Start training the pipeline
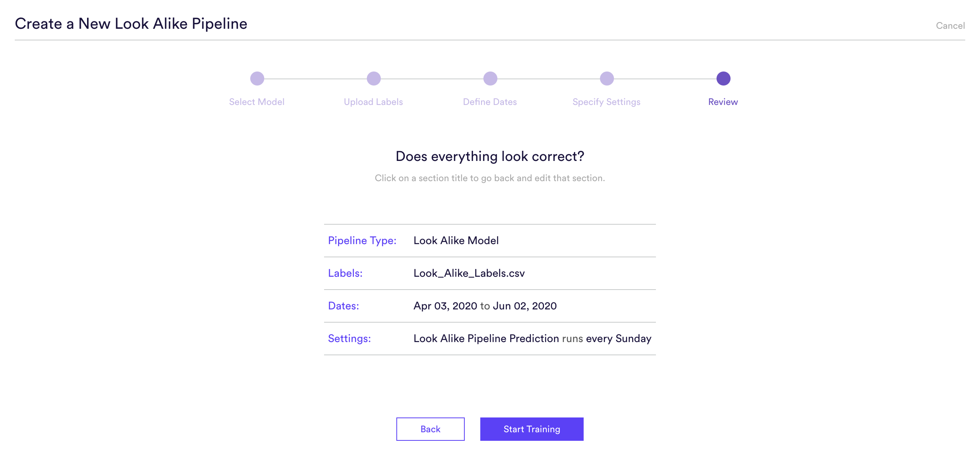This screenshot has height=475, width=980. pyautogui.click(x=532, y=429)
